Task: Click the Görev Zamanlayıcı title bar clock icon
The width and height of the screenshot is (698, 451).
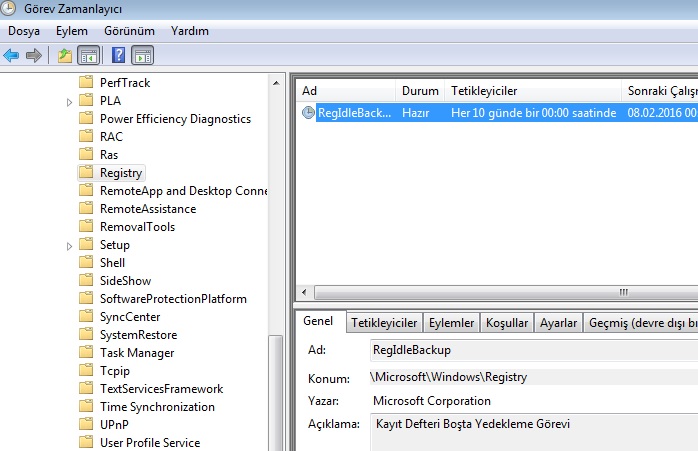Action: [8, 8]
